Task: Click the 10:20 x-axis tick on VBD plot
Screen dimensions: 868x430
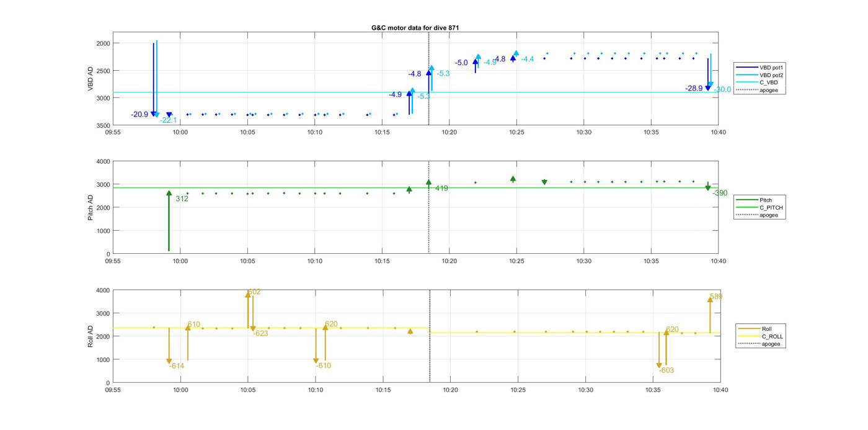Action: (x=449, y=132)
